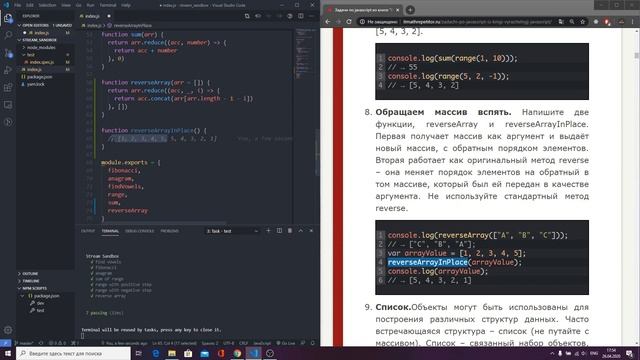Image resolution: width=640 pixels, height=360 pixels.
Task: Switch to the Problems tab
Action: tap(169, 231)
